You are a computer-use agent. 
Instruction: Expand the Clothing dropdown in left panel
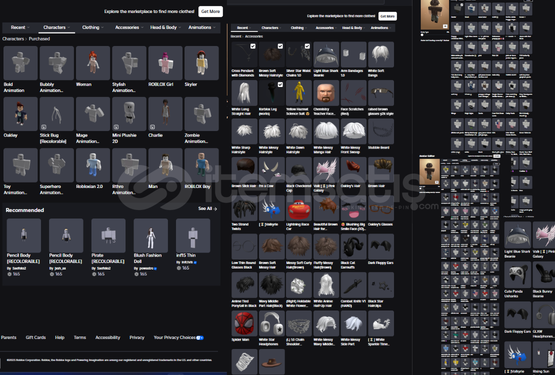[x=93, y=27]
